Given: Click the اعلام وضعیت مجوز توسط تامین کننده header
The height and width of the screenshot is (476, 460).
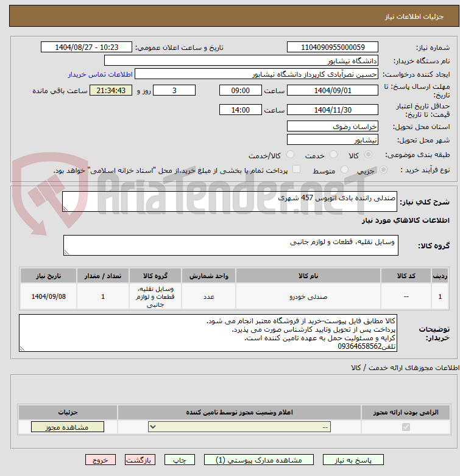Looking at the screenshot, I should tap(239, 412).
